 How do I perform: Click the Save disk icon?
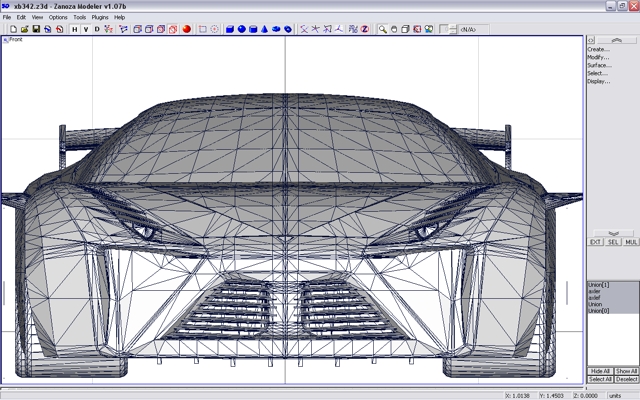click(36, 30)
